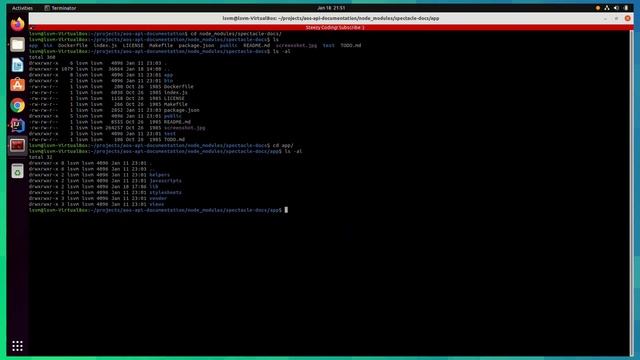This screenshot has width=640, height=360.
Task: Click the 'stylesheets' directory name
Action: (x=165, y=192)
